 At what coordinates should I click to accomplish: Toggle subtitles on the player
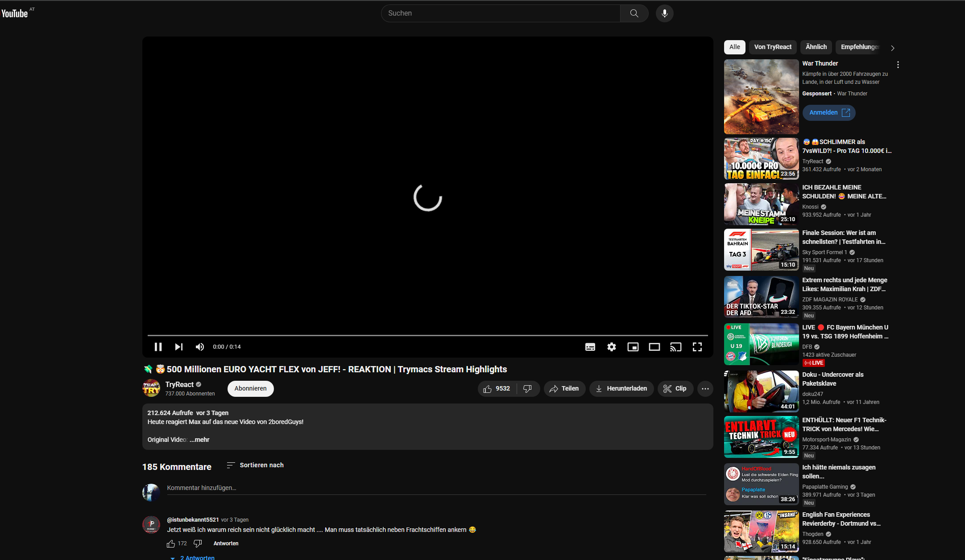[590, 347]
